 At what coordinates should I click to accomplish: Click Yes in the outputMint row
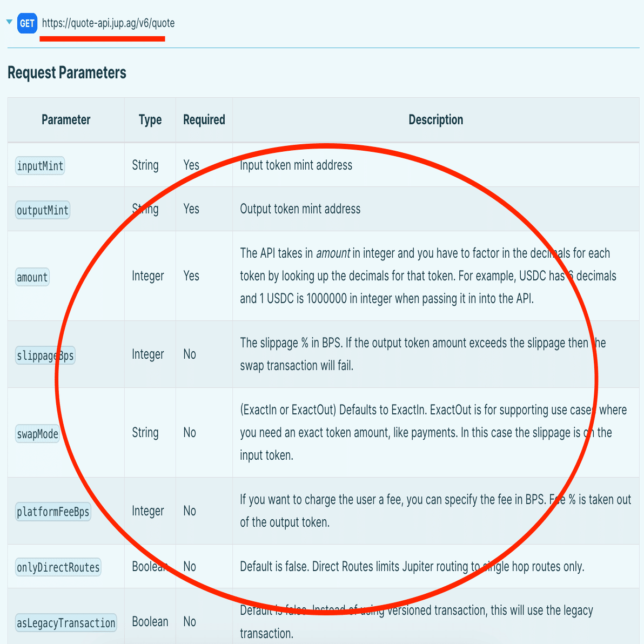pyautogui.click(x=191, y=209)
